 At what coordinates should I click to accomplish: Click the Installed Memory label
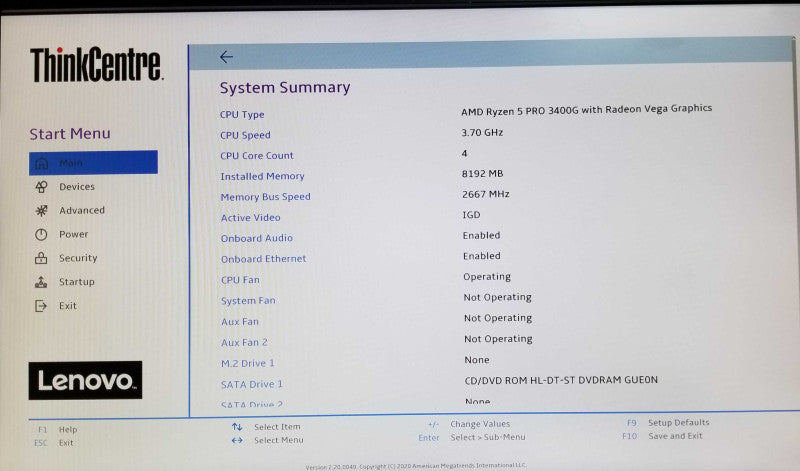click(263, 177)
